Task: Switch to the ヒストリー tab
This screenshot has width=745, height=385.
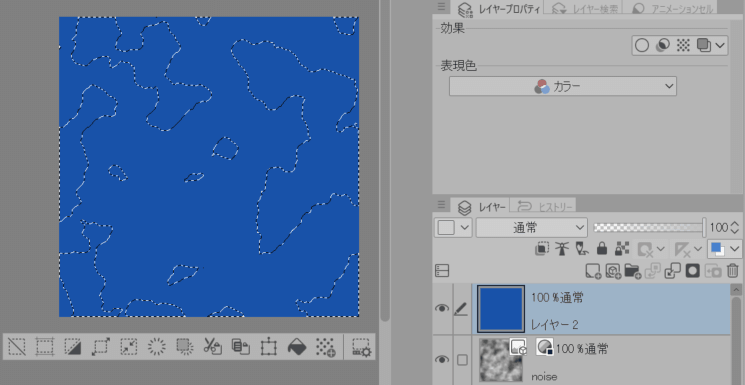Action: click(x=544, y=206)
